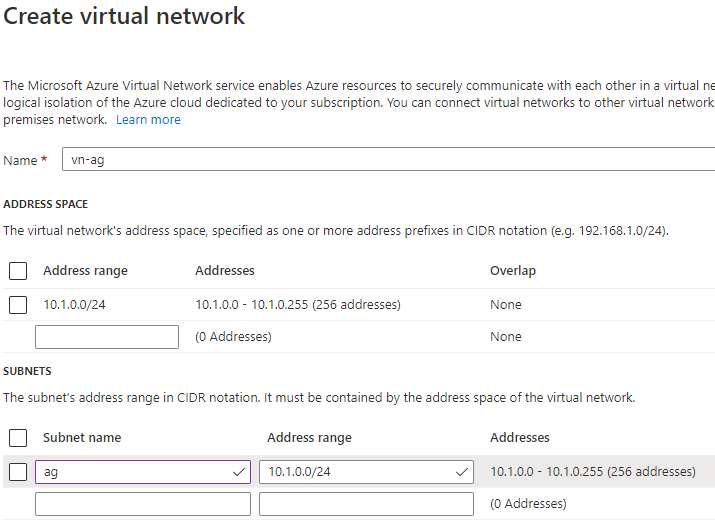Screen dimensions: 715x531
Task: Click the validation checkmark in the ag field
Action: [239, 472]
